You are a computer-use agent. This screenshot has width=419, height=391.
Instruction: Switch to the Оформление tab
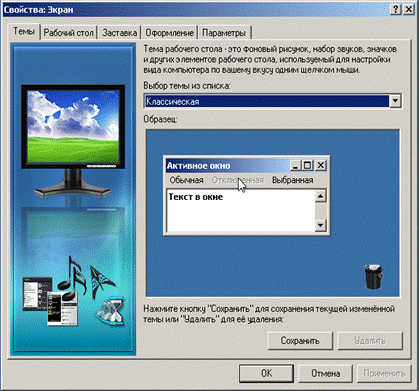(169, 33)
